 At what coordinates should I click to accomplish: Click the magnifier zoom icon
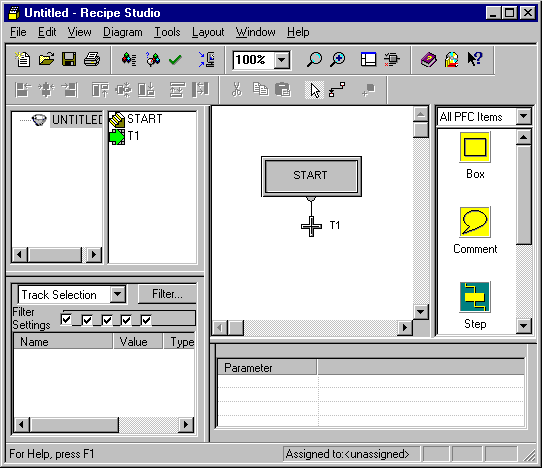(x=314, y=59)
